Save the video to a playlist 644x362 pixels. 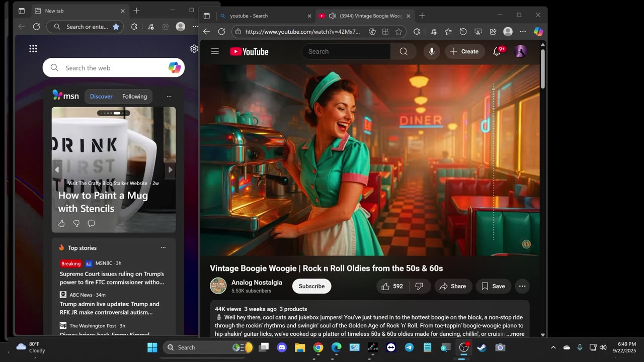tap(493, 286)
